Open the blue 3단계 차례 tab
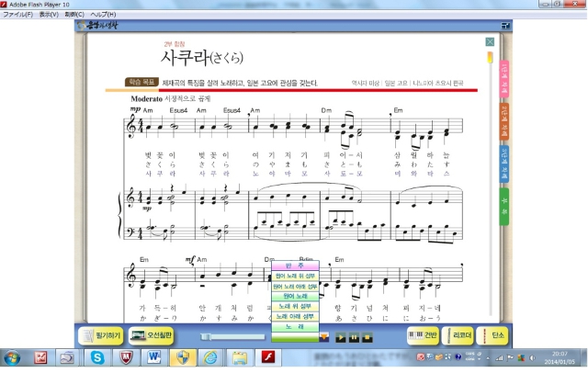The height and width of the screenshot is (373, 588). 504,164
